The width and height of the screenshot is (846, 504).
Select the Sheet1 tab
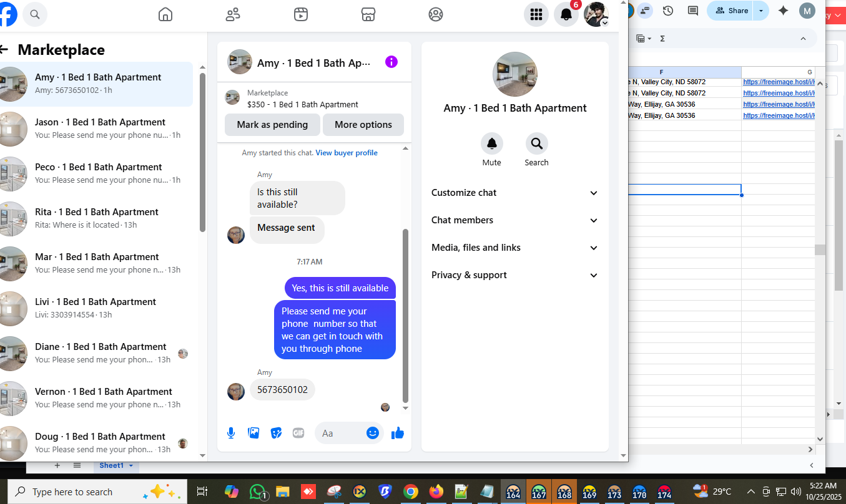[116, 465]
